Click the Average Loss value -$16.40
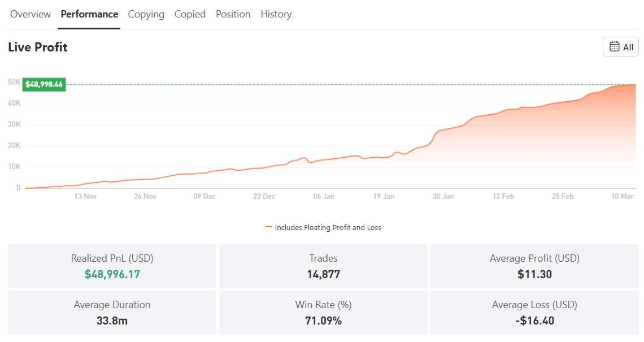This screenshot has width=644, height=342. click(534, 320)
